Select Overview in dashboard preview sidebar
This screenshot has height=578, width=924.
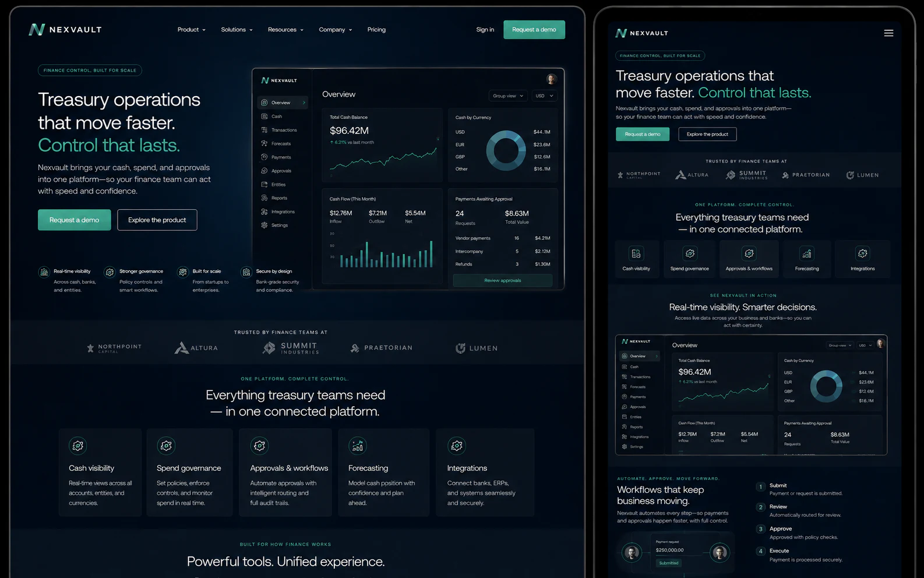point(283,103)
